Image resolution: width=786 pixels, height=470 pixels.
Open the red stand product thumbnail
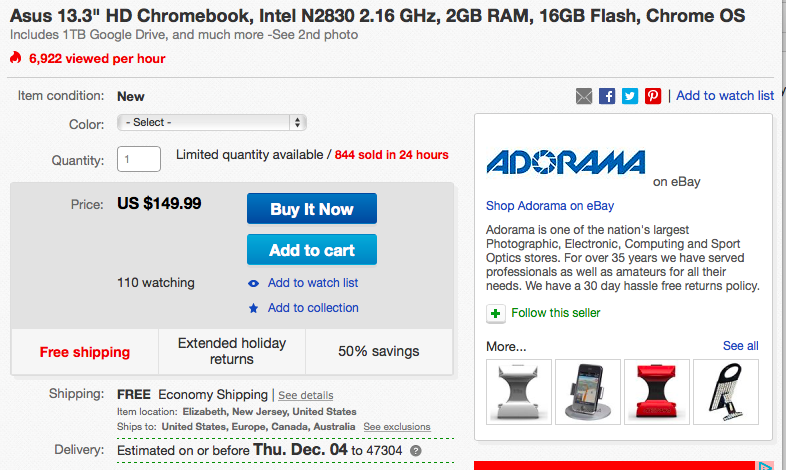coord(657,390)
